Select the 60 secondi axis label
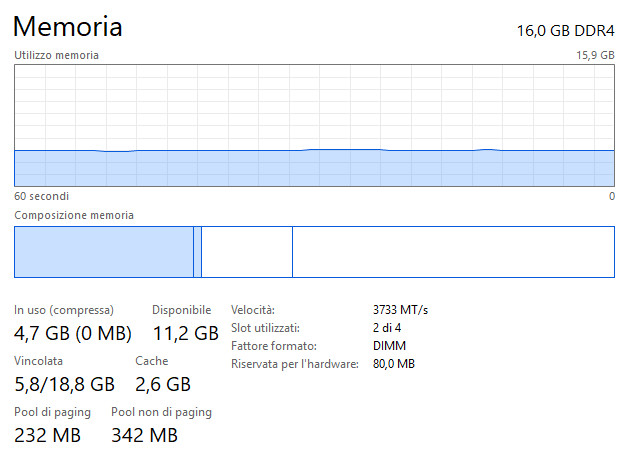Viewport: 639px width, 456px height. (42, 196)
